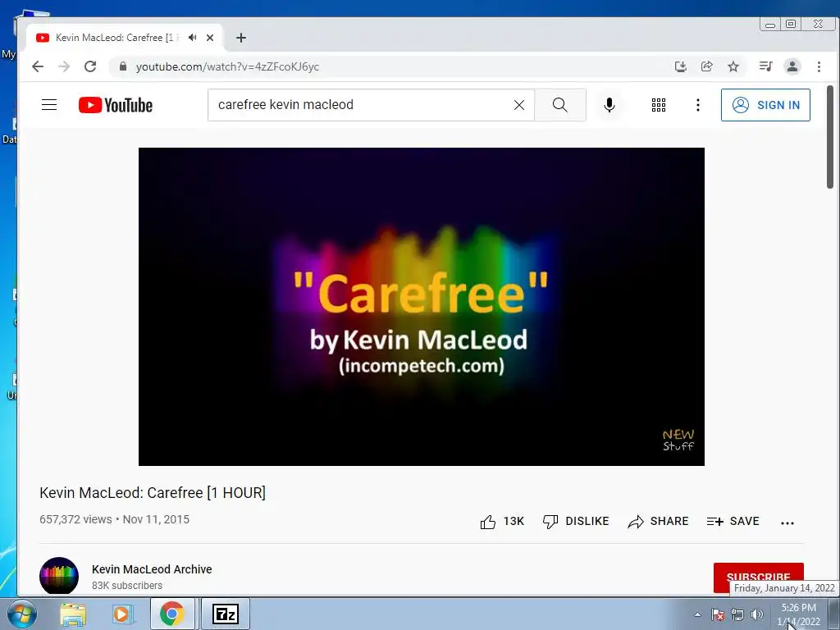Open Windows Explorer from the taskbar
This screenshot has width=840, height=630.
73,614
